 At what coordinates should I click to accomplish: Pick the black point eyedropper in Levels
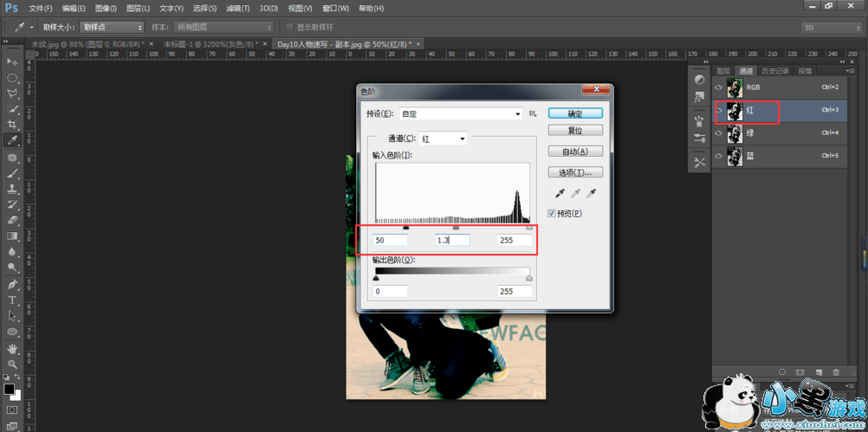pyautogui.click(x=556, y=193)
